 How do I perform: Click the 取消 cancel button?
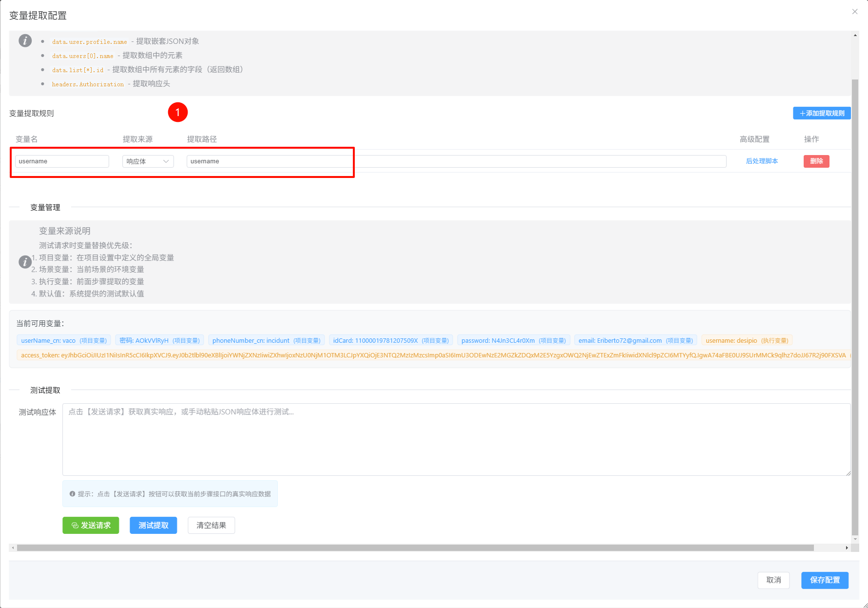[x=773, y=580]
